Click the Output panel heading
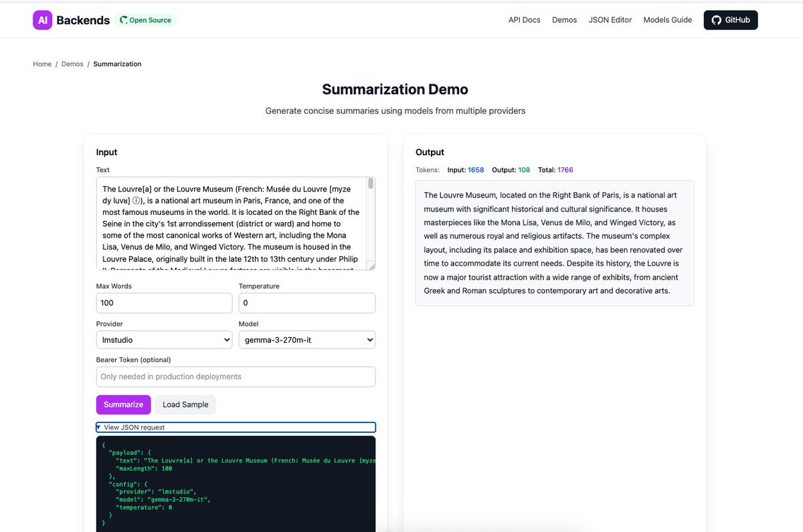803x532 pixels. click(430, 153)
